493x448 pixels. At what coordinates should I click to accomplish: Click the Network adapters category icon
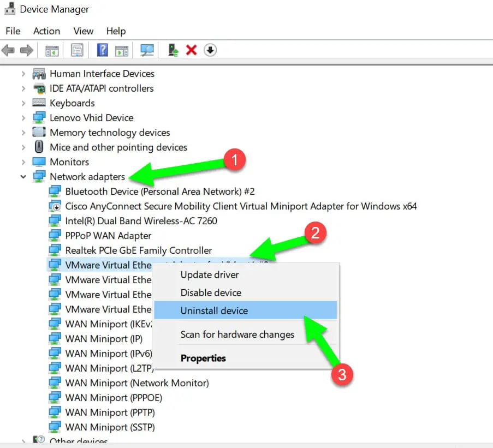(39, 177)
